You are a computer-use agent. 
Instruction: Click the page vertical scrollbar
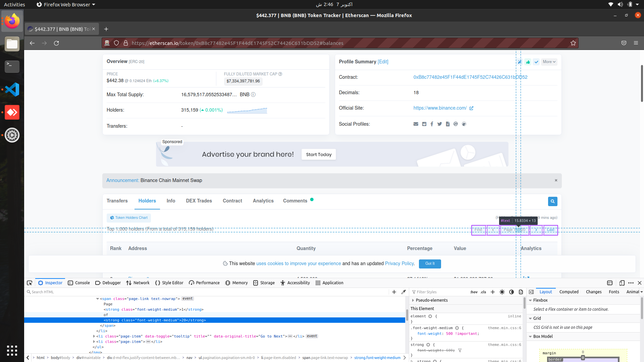point(642,84)
